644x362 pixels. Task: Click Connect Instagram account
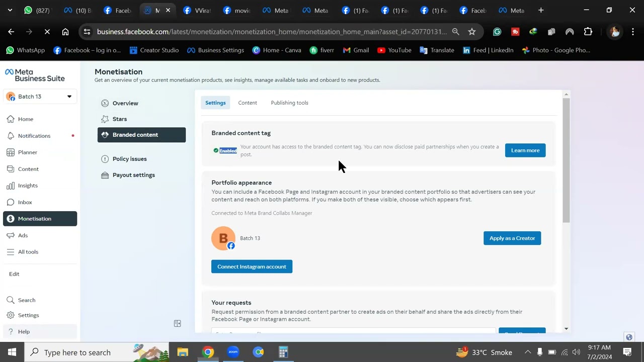[252, 266]
